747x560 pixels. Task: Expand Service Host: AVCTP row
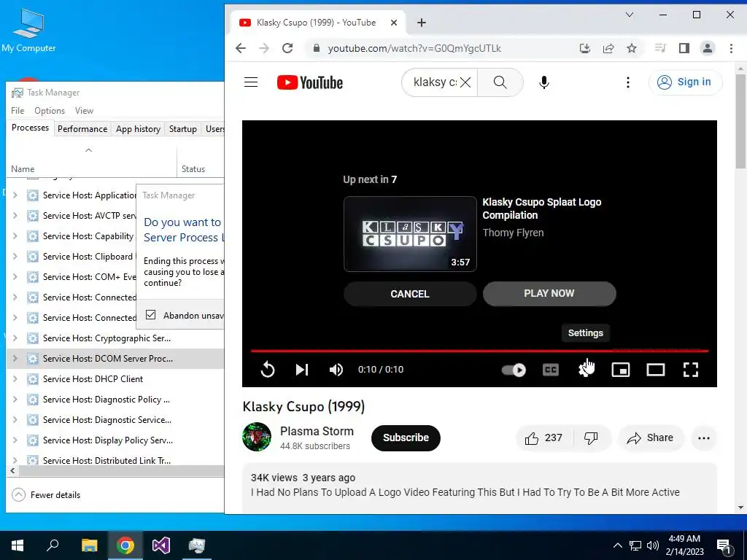click(15, 216)
